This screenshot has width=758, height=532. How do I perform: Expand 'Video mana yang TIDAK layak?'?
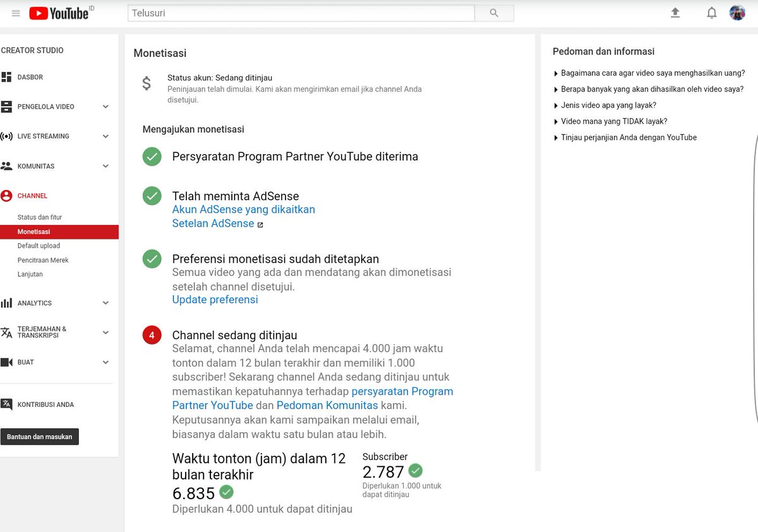click(x=610, y=121)
